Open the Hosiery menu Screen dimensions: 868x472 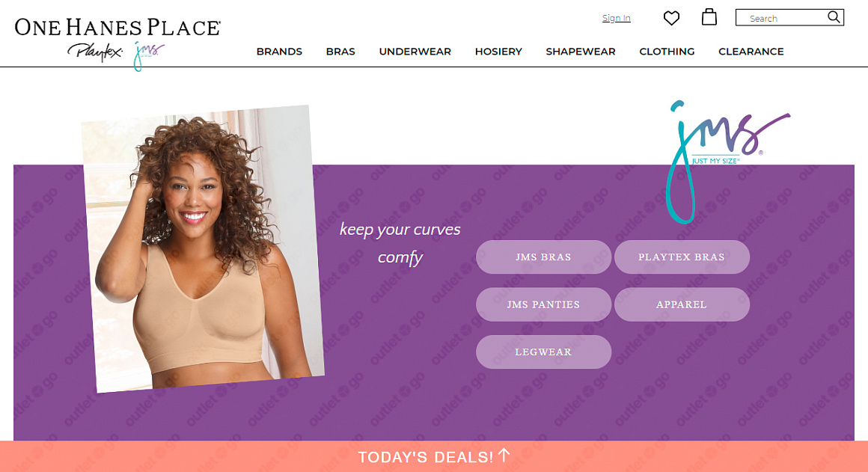click(498, 52)
